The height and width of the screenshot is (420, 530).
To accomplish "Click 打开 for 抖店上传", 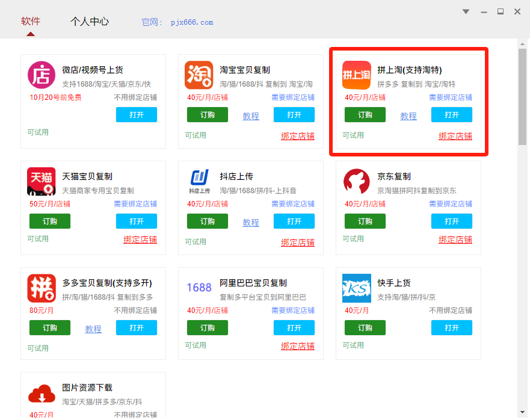I will coord(294,221).
